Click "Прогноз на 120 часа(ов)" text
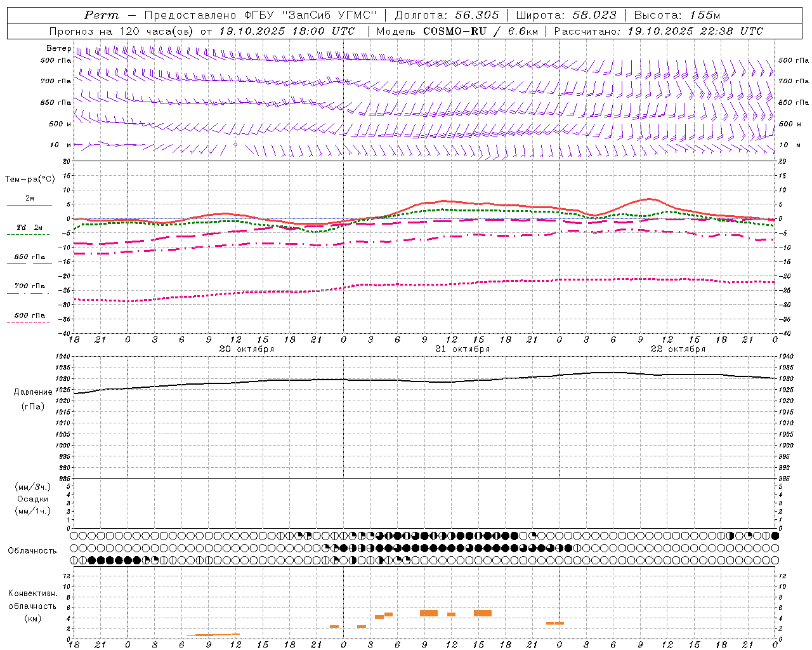Viewport: 812px width, 650px height. click(x=122, y=31)
